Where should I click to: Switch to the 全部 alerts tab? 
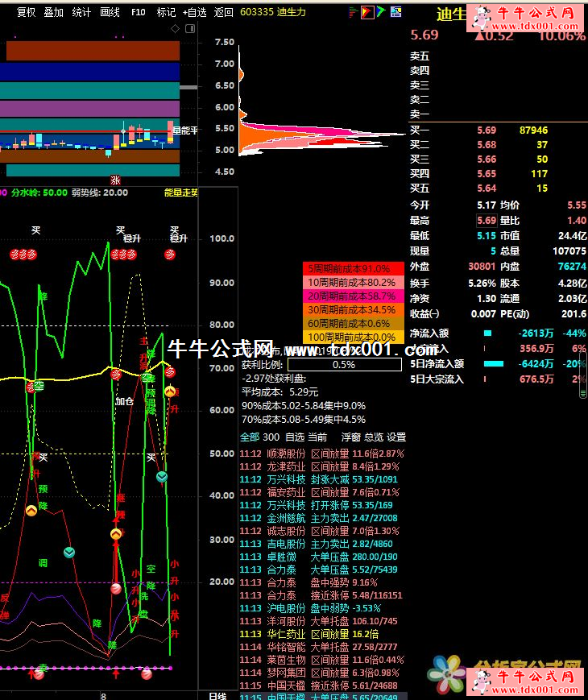[x=250, y=437]
